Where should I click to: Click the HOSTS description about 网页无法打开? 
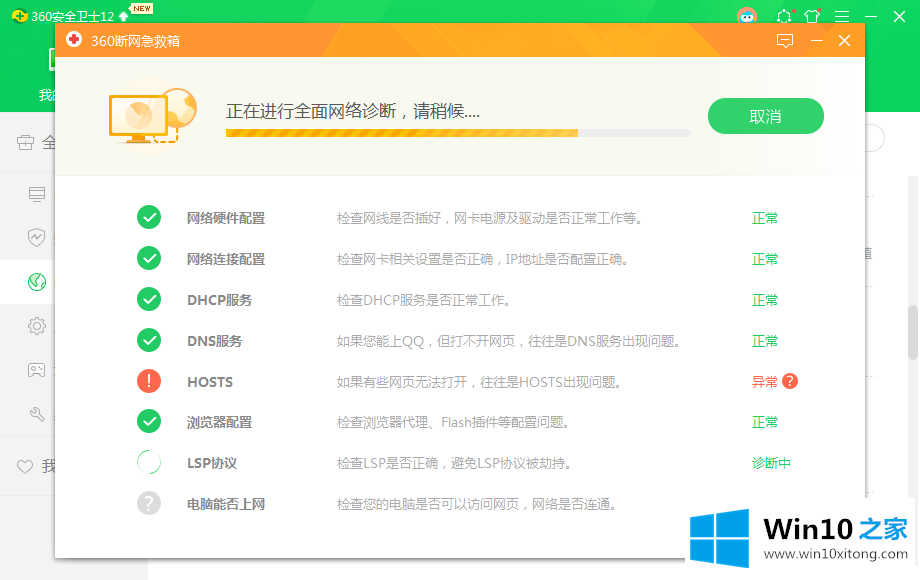pyautogui.click(x=478, y=382)
